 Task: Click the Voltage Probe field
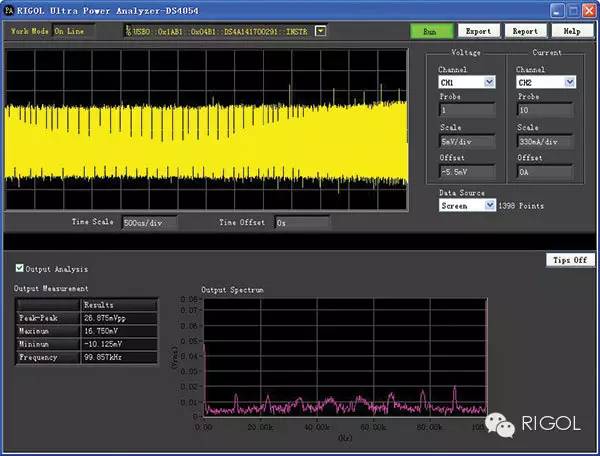[466, 110]
